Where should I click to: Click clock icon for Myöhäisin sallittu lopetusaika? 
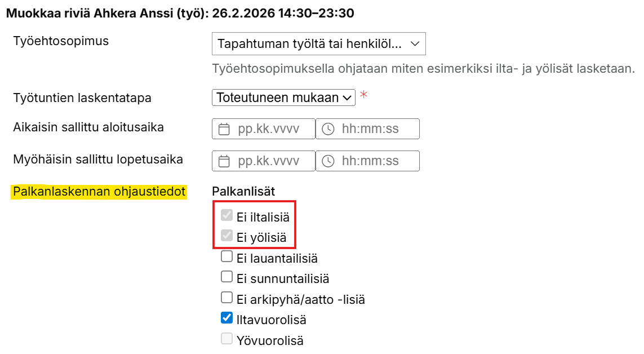coord(328,161)
